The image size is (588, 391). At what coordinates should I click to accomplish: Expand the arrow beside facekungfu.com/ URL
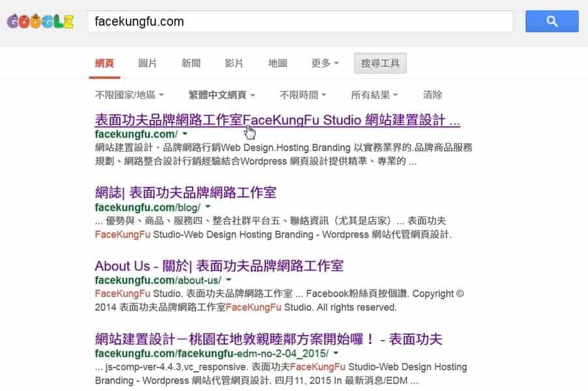185,134
